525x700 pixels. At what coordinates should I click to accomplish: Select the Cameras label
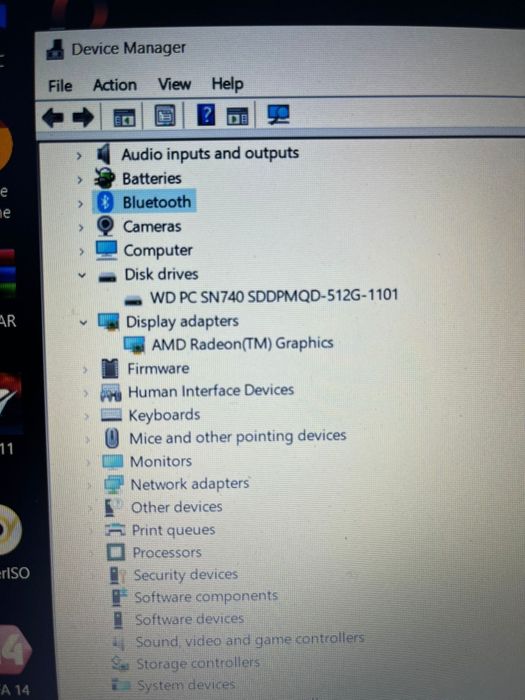click(x=152, y=226)
